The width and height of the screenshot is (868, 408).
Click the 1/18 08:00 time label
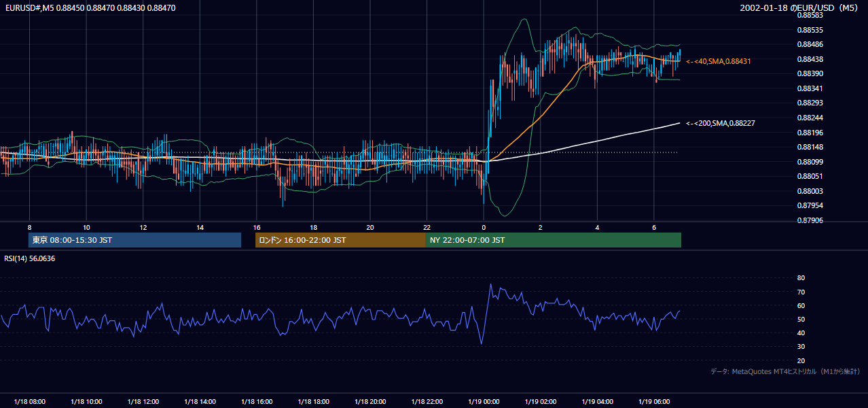(29, 402)
